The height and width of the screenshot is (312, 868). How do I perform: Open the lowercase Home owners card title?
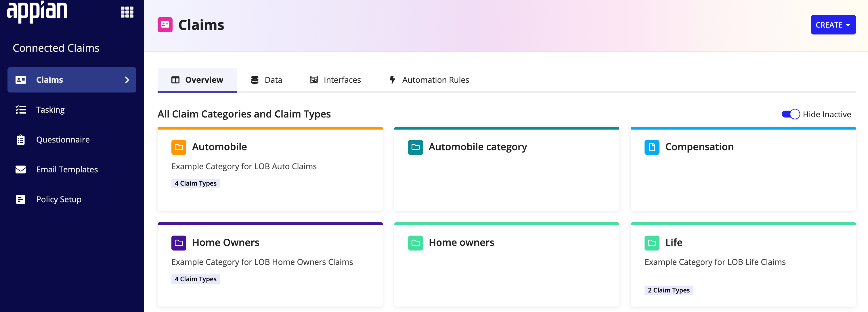point(461,243)
